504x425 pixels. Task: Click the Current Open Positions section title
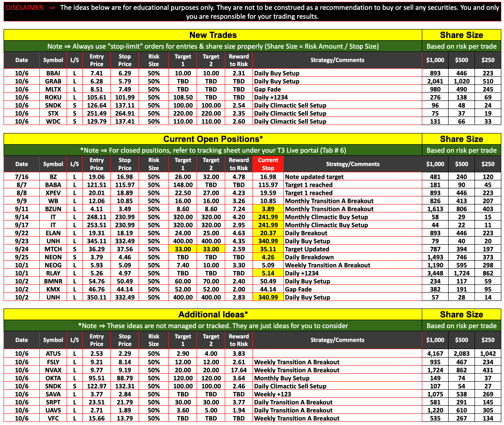click(x=213, y=139)
